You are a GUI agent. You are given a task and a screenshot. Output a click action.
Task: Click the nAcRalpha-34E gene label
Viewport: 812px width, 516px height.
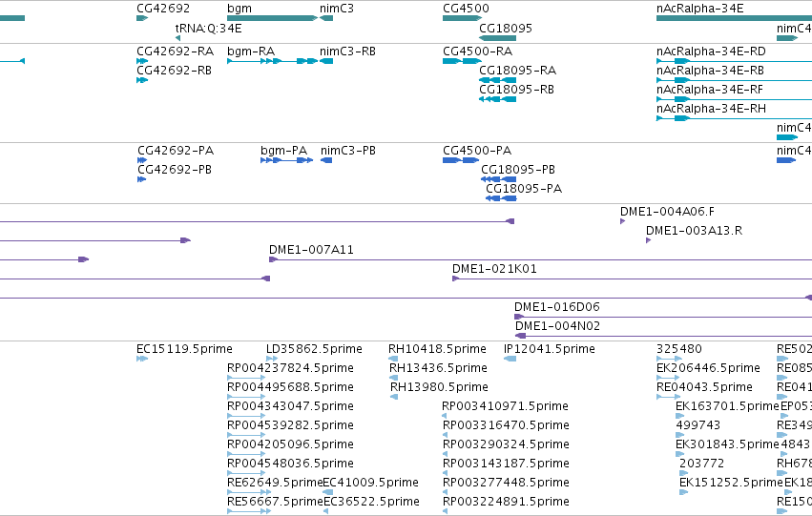pyautogui.click(x=700, y=9)
